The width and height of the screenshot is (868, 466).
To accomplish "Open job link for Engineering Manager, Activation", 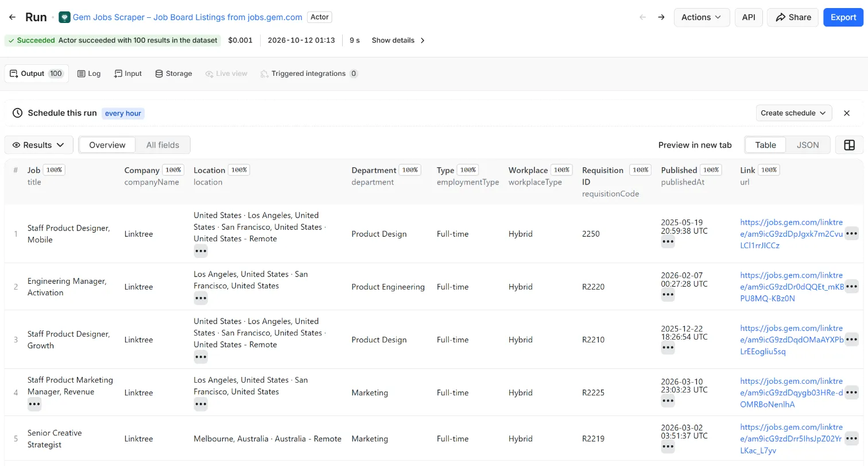I will click(792, 287).
